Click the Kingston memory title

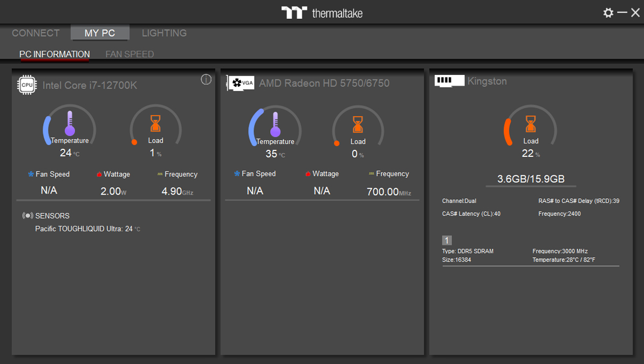point(487,81)
